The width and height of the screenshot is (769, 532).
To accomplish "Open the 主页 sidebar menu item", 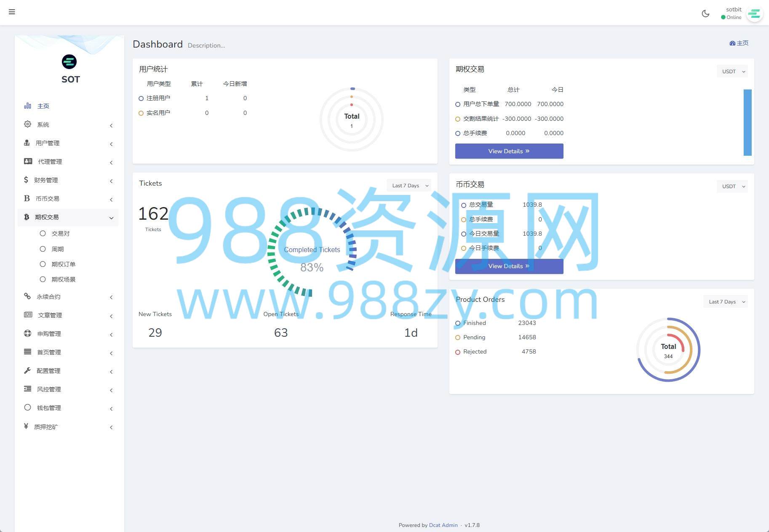I will click(43, 106).
